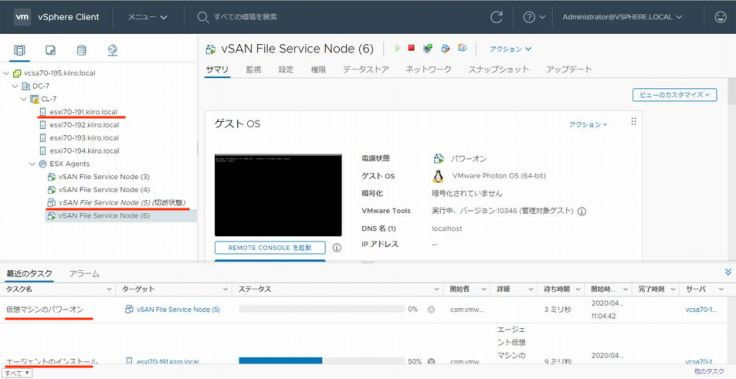
Task: Open the ターゲット column filter
Action: [225, 289]
